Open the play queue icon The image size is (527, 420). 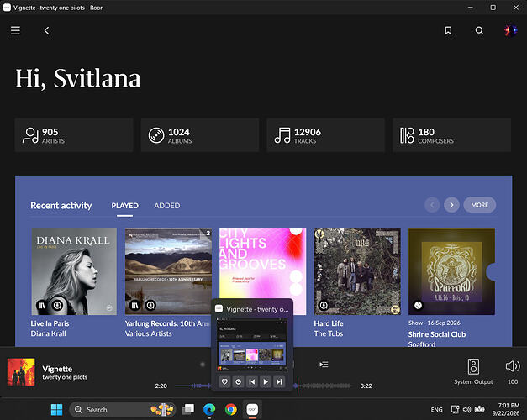[x=324, y=365]
